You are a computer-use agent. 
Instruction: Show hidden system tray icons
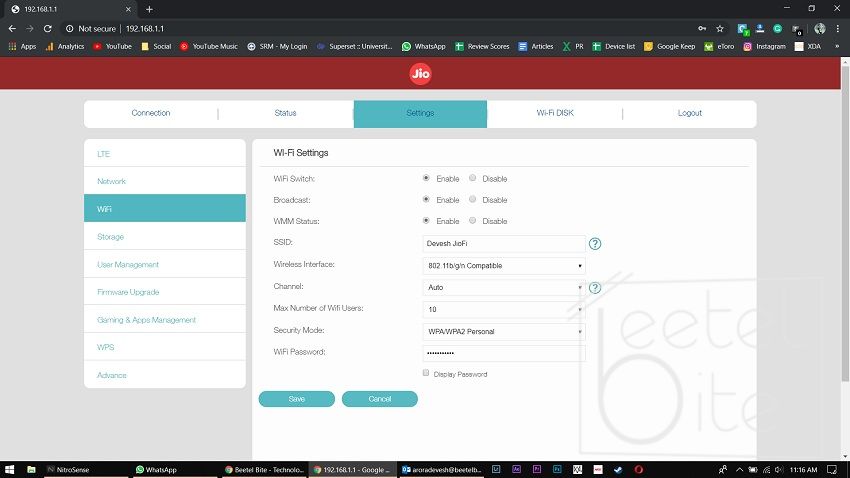tap(739, 469)
